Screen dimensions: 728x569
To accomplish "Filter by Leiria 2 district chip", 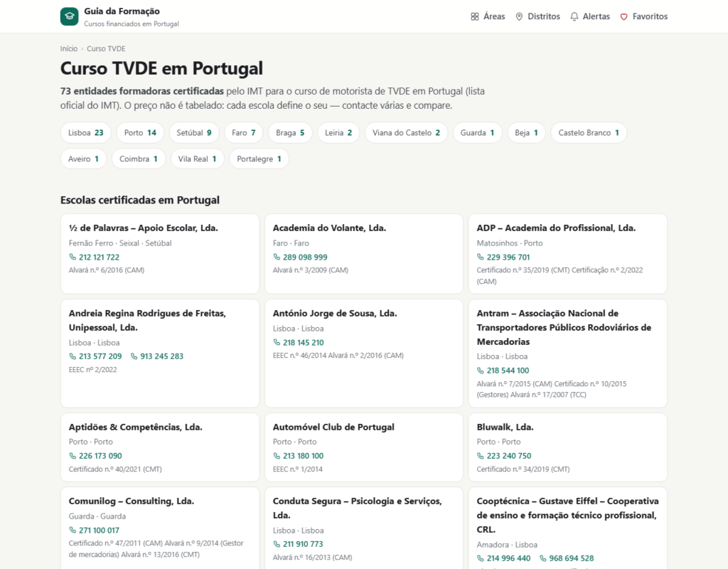I will 338,133.
